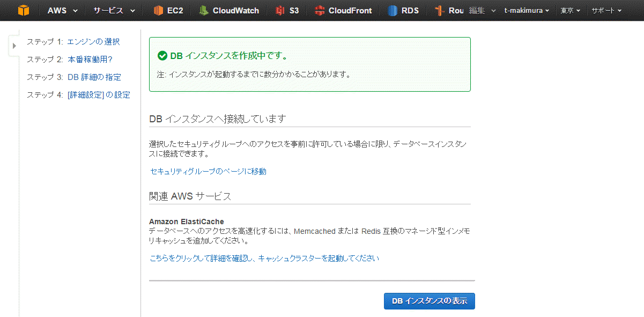Viewport: 644px width, 317px height.
Task: Click the AWS cube logo icon
Action: [x=23, y=10]
